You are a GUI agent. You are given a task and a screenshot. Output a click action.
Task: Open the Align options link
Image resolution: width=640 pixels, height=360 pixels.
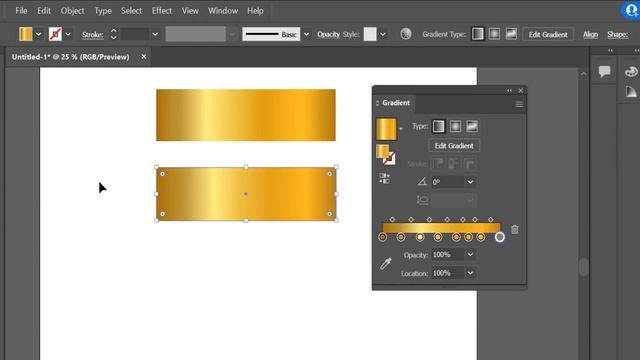pos(590,35)
